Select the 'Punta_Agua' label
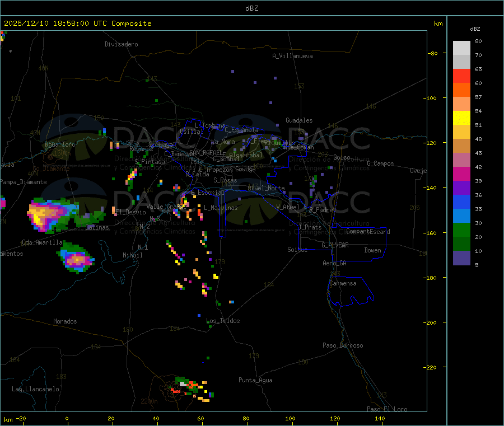The width and height of the screenshot is (504, 426). pos(255,380)
